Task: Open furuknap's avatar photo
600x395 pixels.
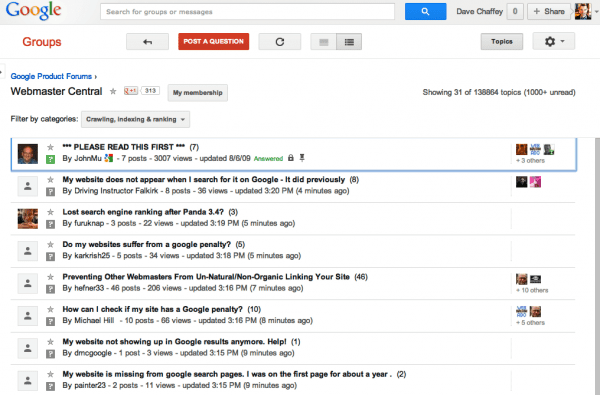Action: click(x=28, y=219)
